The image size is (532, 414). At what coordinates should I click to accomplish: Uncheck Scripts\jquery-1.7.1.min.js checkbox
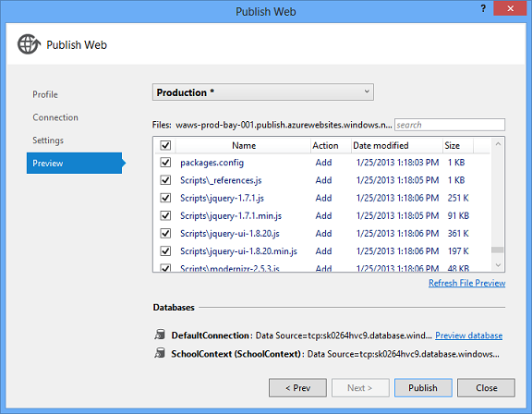[165, 215]
